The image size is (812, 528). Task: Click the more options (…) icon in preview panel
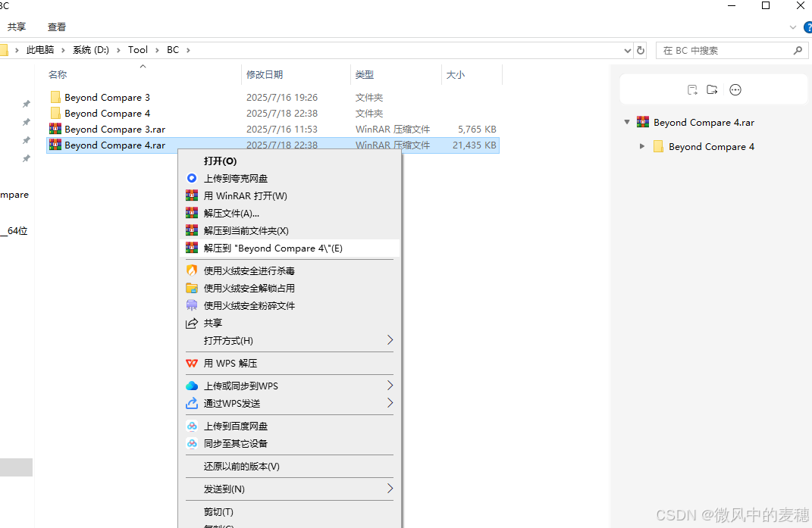pyautogui.click(x=735, y=89)
